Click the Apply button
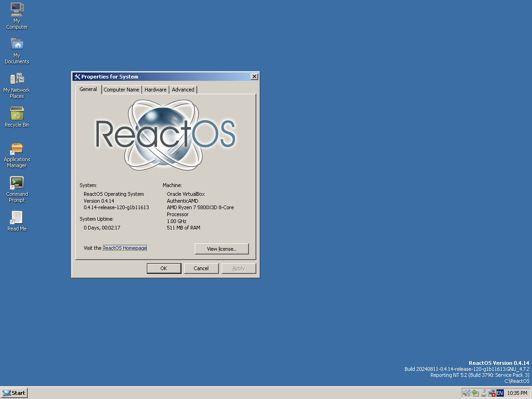This screenshot has height=399, width=532. (238, 268)
